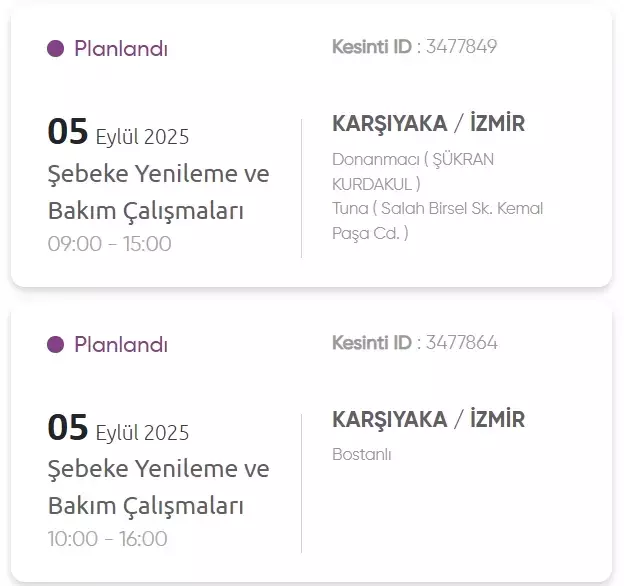Select the Planlandı label of the 09:00 outage
The width and height of the screenshot is (624, 586).
pyautogui.click(x=121, y=49)
